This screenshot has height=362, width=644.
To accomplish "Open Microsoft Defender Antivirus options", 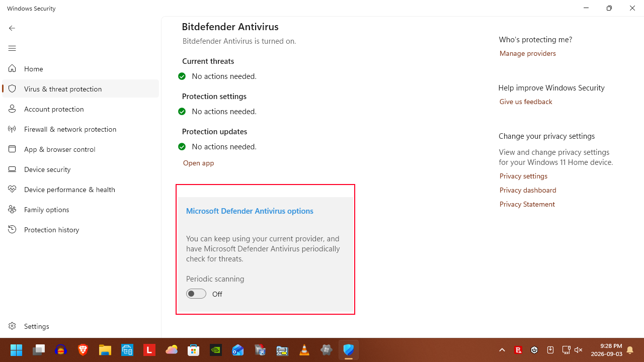I will [250, 211].
